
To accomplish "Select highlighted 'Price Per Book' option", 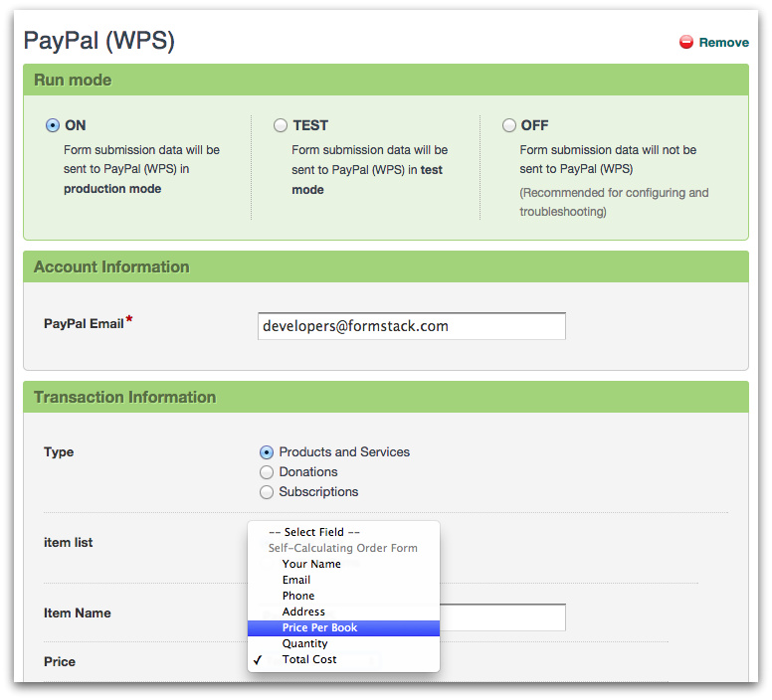I will pos(319,627).
